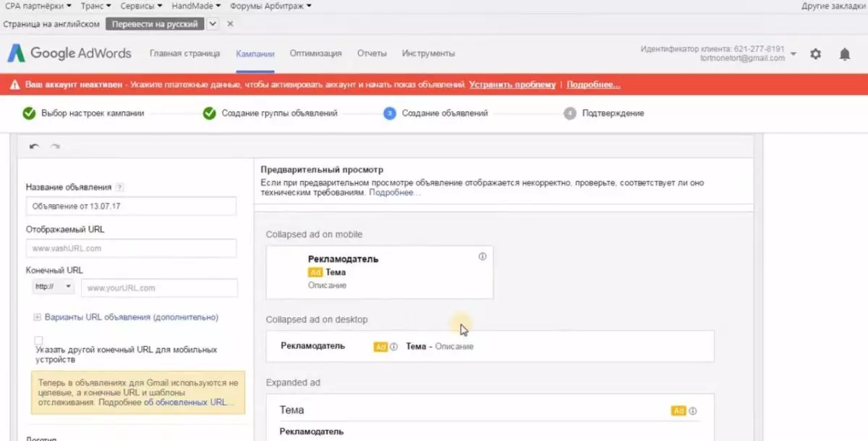Click the redo arrow in editor toolbar
Viewport: 868px width, 441px height.
(55, 146)
